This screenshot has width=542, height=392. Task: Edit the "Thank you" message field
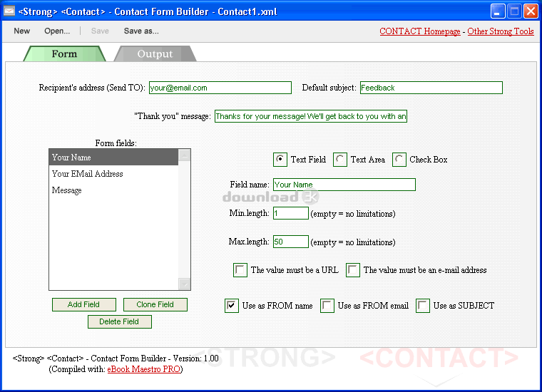[x=311, y=116]
